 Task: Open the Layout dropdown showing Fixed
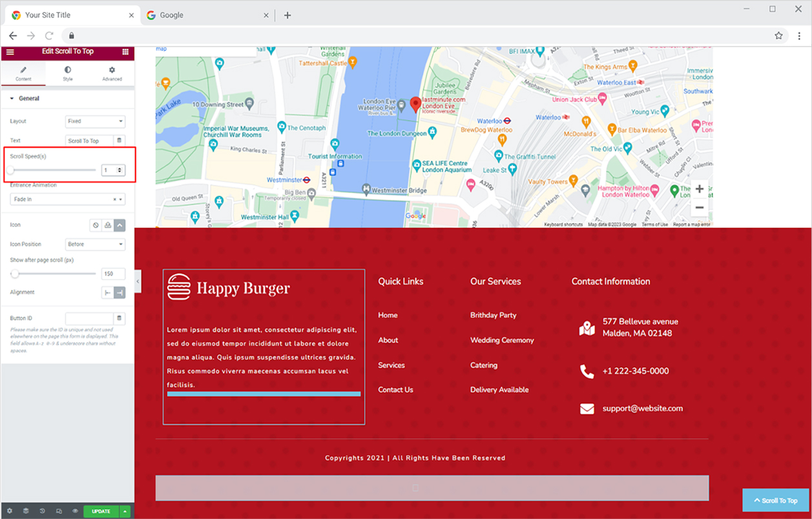pyautogui.click(x=95, y=121)
